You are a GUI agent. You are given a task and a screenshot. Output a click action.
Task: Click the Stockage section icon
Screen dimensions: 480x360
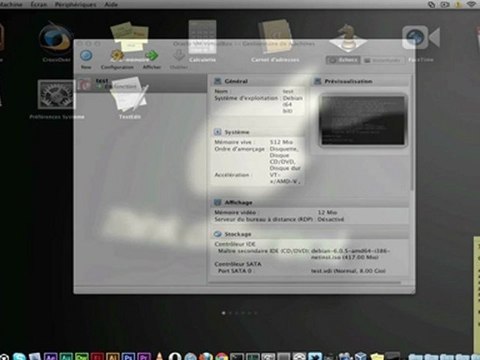pyautogui.click(x=218, y=234)
